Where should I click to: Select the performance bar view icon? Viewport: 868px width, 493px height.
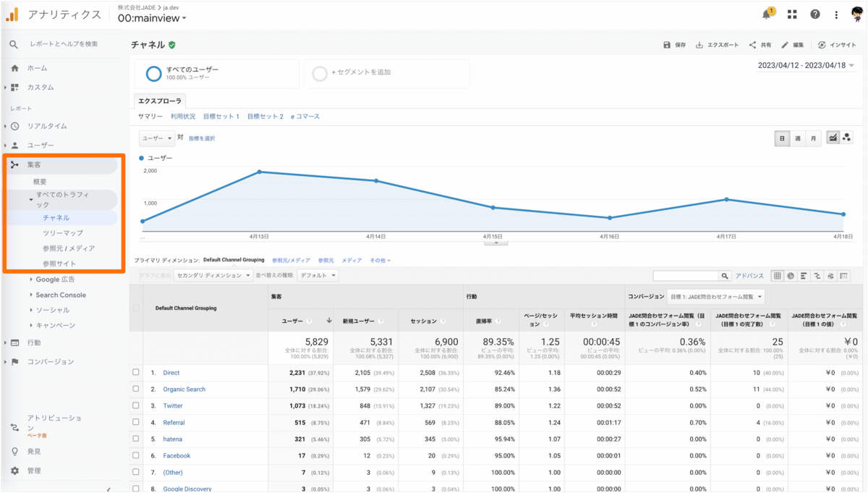tap(804, 276)
